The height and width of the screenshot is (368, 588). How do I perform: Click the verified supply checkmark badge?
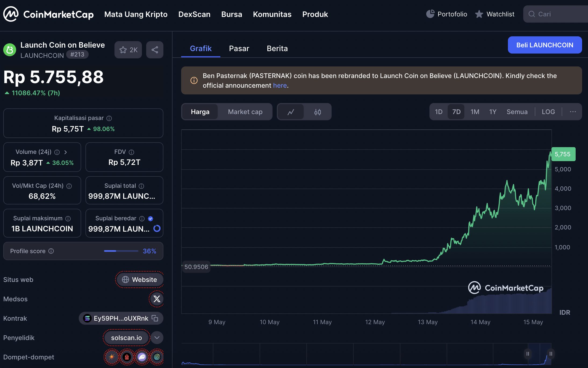pyautogui.click(x=150, y=218)
